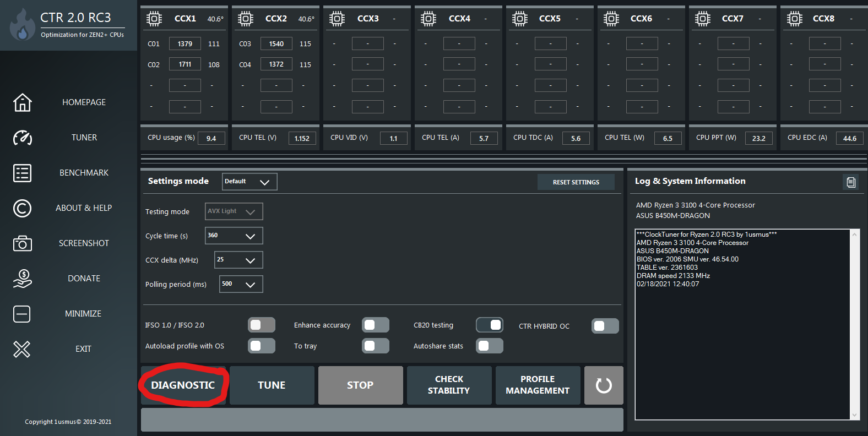Click the CCX6 chip icon
This screenshot has height=436, width=868.
611,19
